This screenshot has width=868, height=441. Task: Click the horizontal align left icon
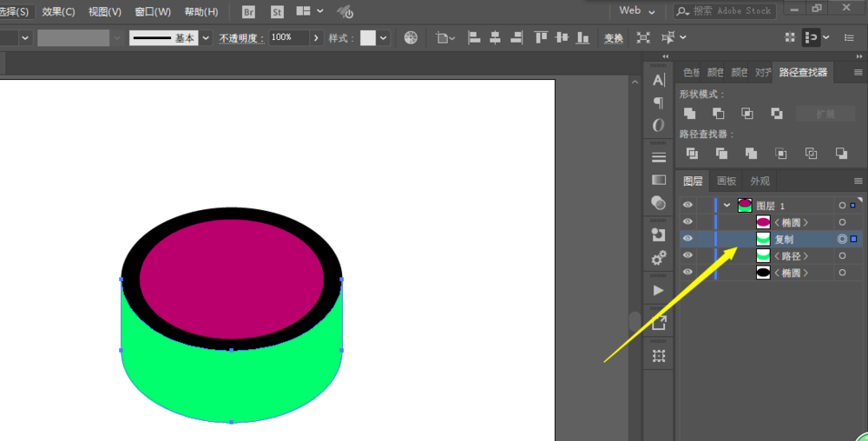[x=474, y=38]
